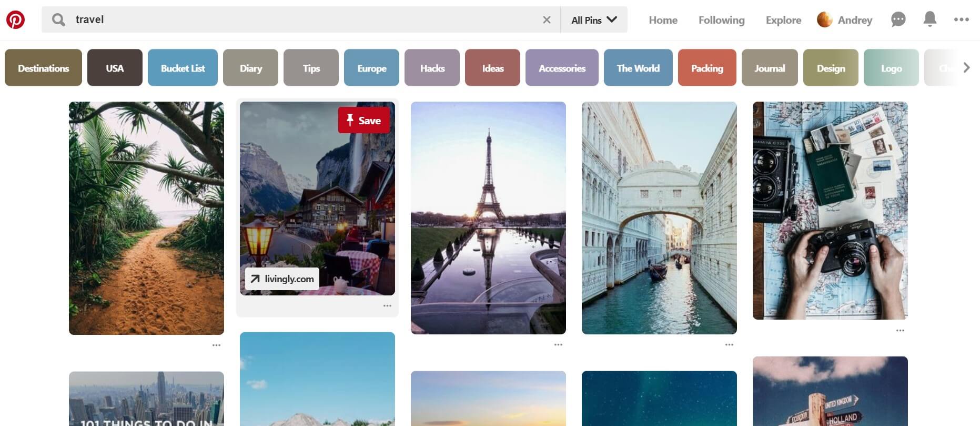980x426 pixels.
Task: Open the Venice canal bridge pin
Action: click(x=659, y=217)
